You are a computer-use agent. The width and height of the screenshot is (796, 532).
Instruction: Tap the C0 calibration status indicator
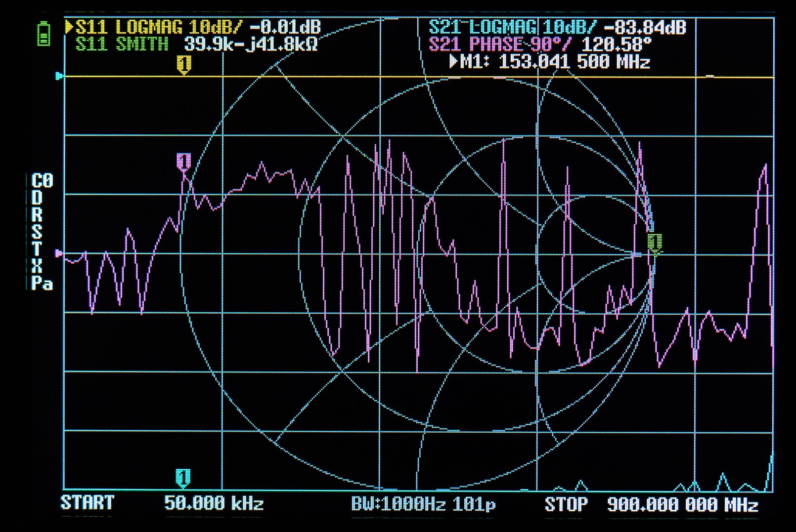[x=42, y=181]
